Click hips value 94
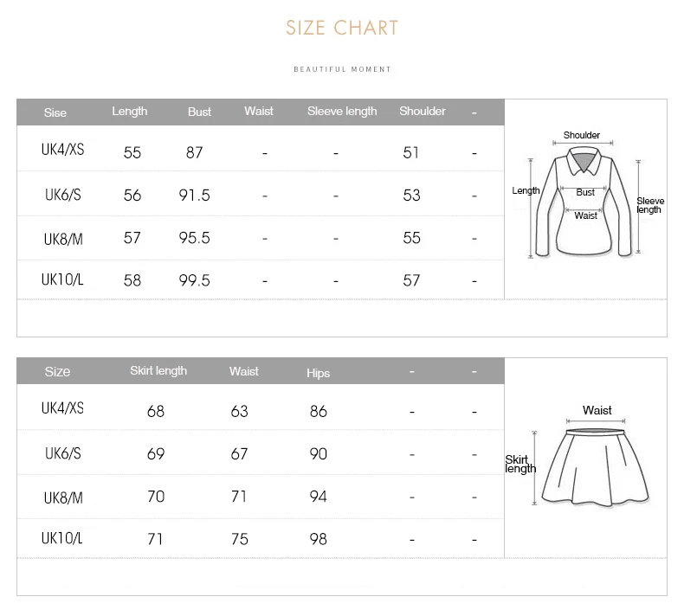This screenshot has height=616, width=684. pos(319,497)
